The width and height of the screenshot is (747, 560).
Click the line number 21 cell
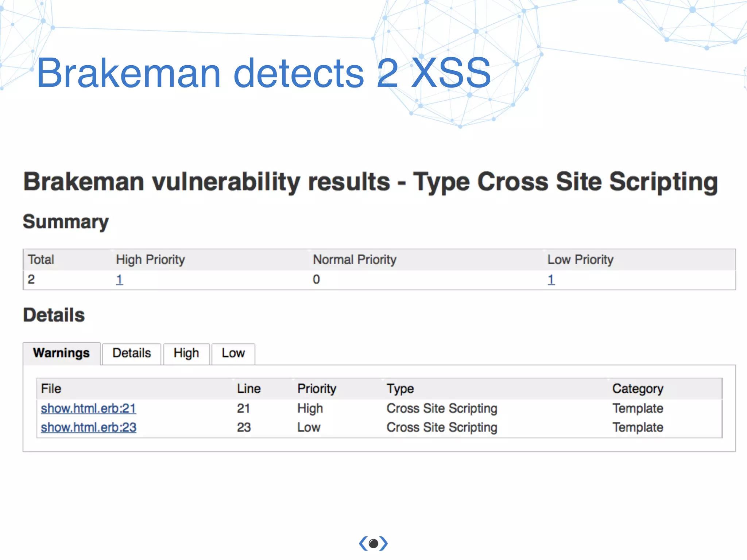(243, 408)
